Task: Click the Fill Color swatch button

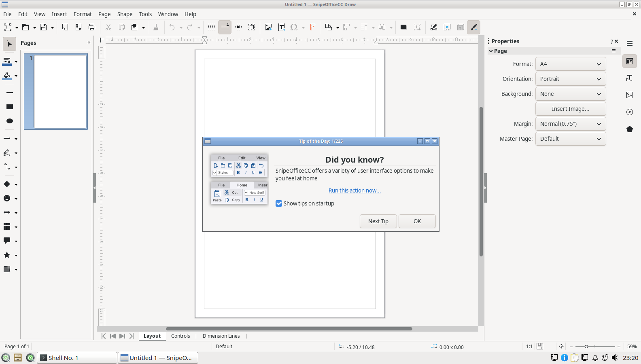Action: click(7, 76)
